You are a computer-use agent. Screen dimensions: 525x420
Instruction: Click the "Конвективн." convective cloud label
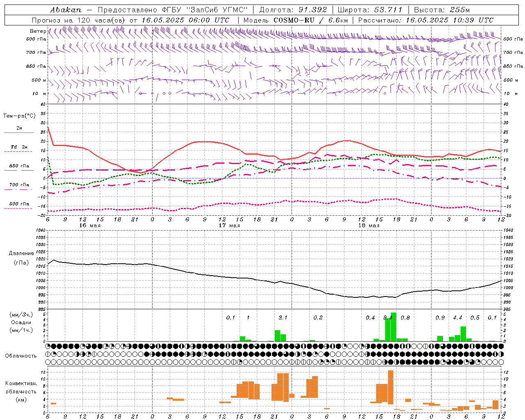[21, 383]
